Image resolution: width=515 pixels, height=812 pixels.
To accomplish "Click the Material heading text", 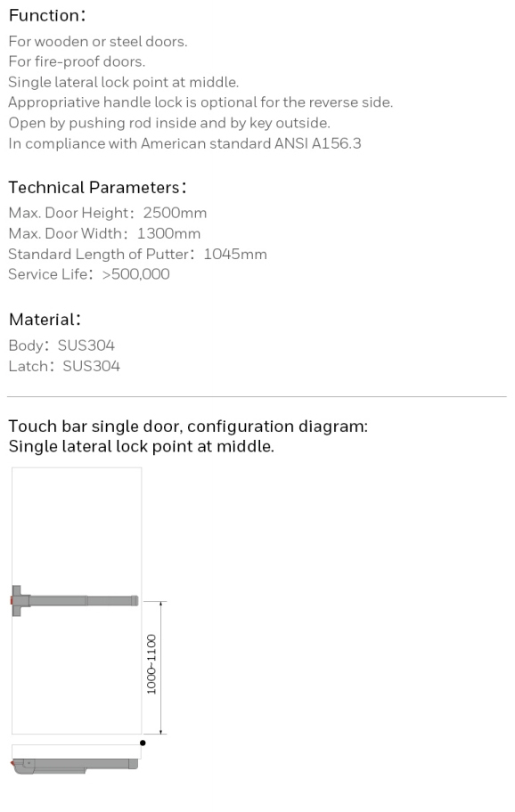I will (x=45, y=320).
